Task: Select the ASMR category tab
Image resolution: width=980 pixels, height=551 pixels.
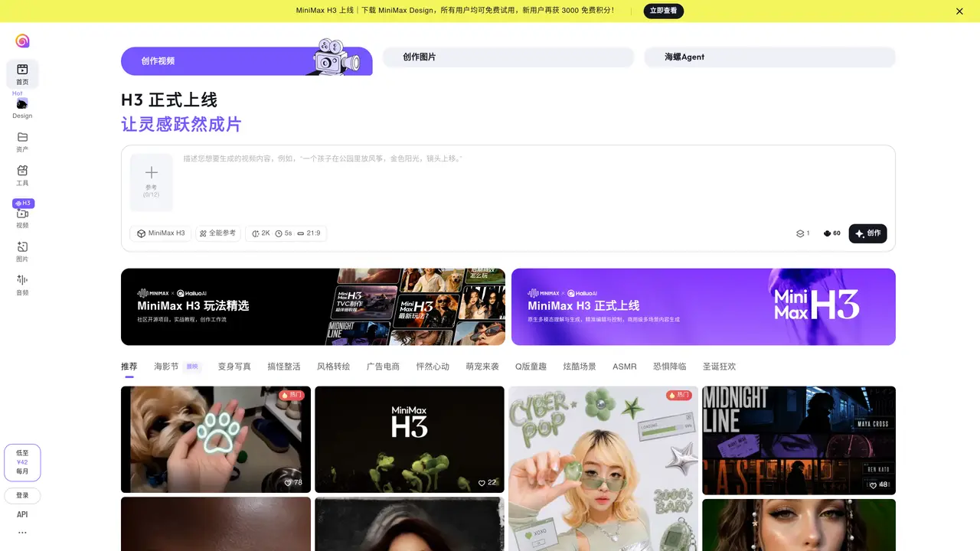Action: (x=625, y=367)
